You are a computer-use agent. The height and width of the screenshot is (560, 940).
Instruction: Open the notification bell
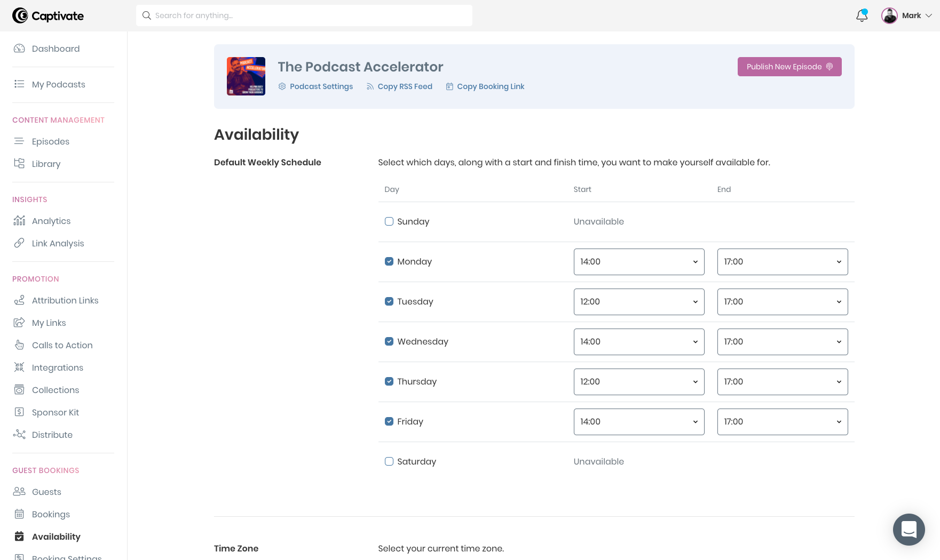click(x=861, y=15)
